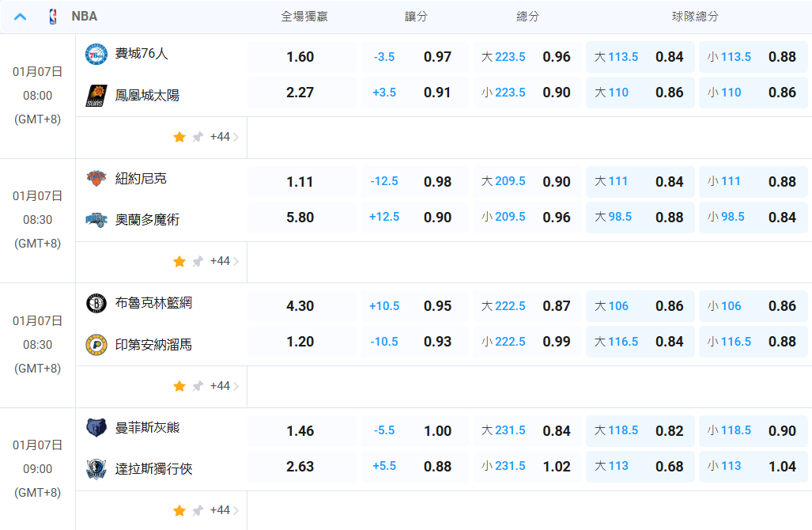Collapse the NBA league section

point(21,17)
